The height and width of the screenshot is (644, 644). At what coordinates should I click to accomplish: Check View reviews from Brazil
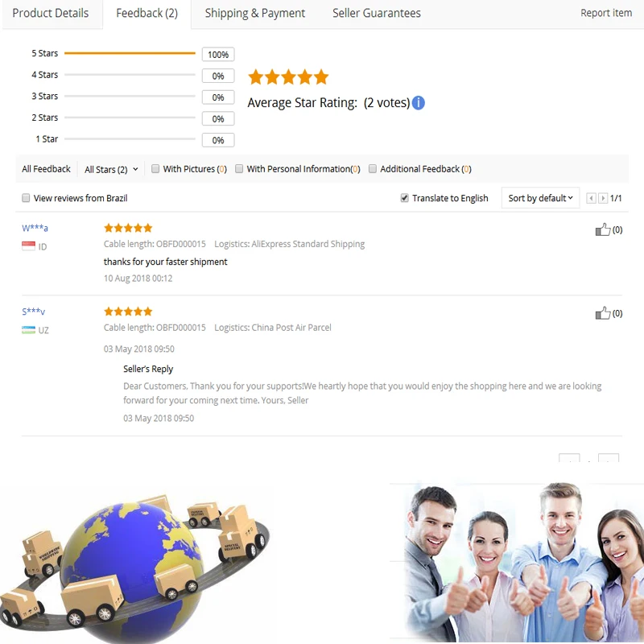26,198
